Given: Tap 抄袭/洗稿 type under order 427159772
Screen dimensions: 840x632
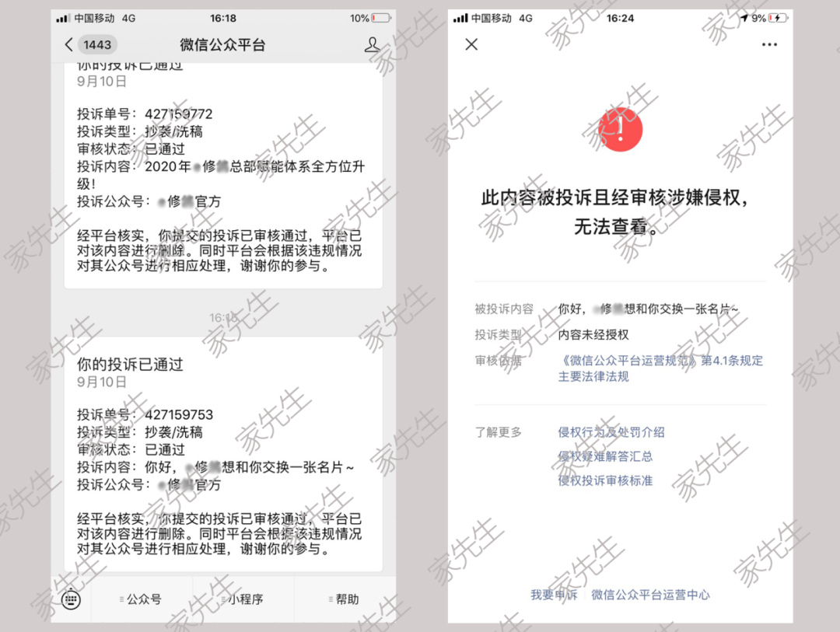Looking at the screenshot, I should coord(173,131).
